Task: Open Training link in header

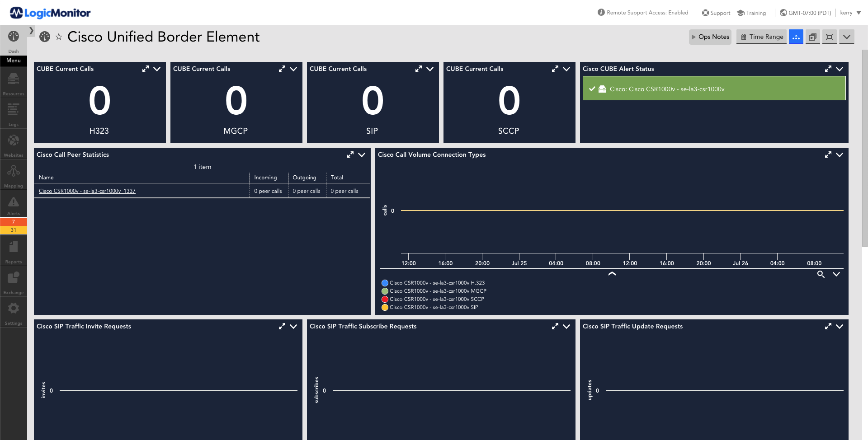Action: [x=751, y=13]
